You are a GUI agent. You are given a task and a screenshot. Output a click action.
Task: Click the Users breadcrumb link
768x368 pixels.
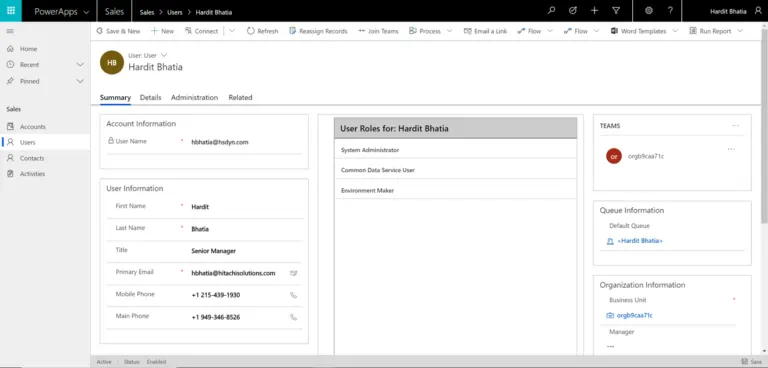pos(176,12)
